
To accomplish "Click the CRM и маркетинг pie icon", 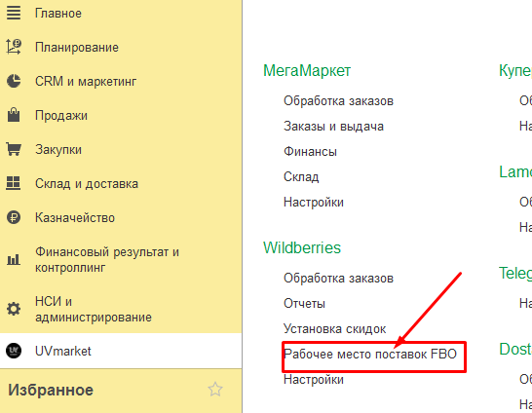I will [x=14, y=81].
